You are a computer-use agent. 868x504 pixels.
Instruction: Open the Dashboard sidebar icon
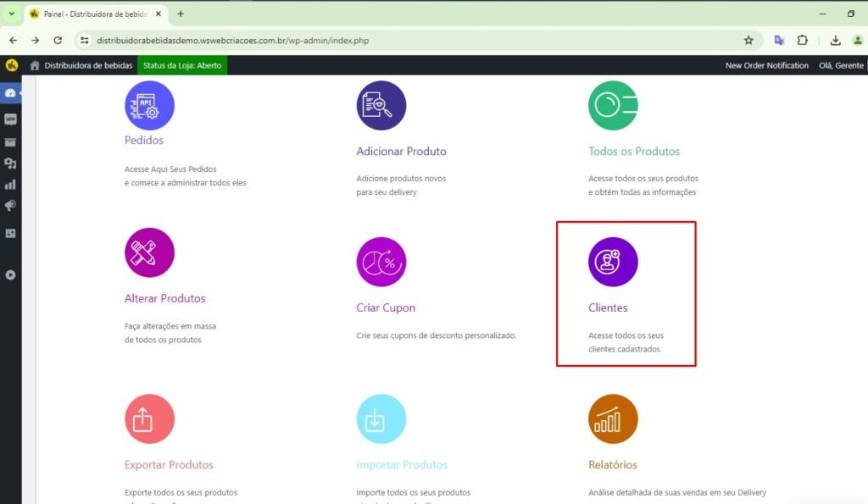(x=10, y=92)
